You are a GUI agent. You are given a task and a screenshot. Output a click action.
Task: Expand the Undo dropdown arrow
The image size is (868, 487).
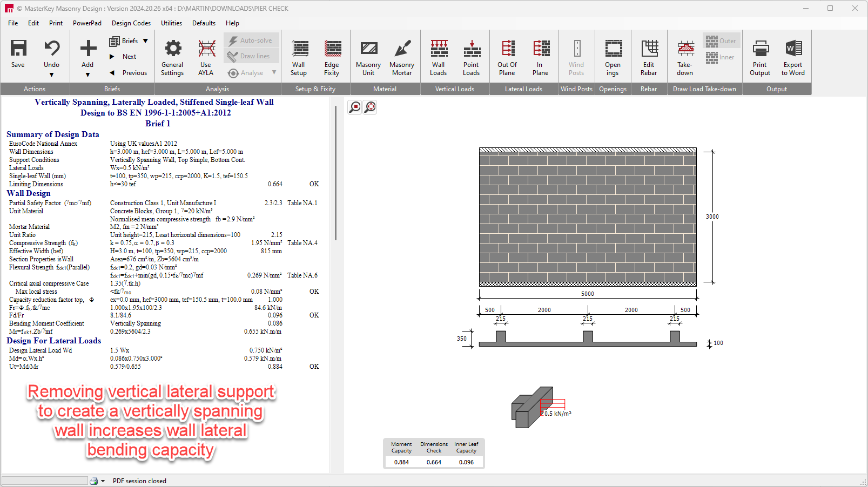[x=51, y=75]
